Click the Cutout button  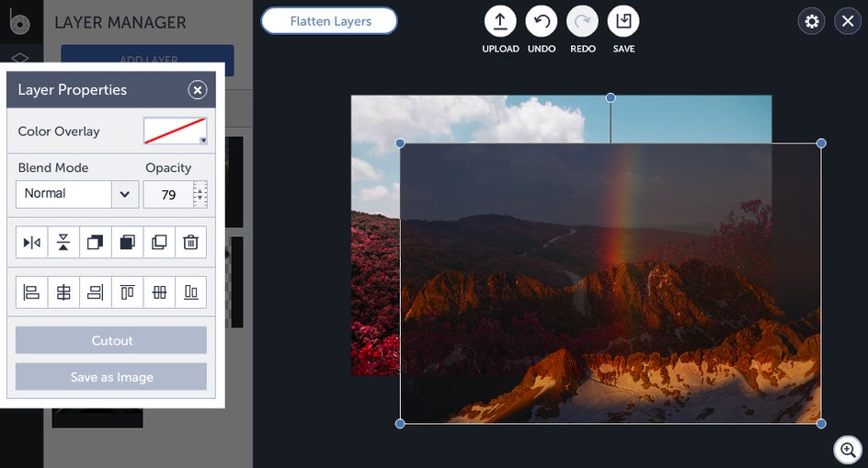[x=111, y=340]
